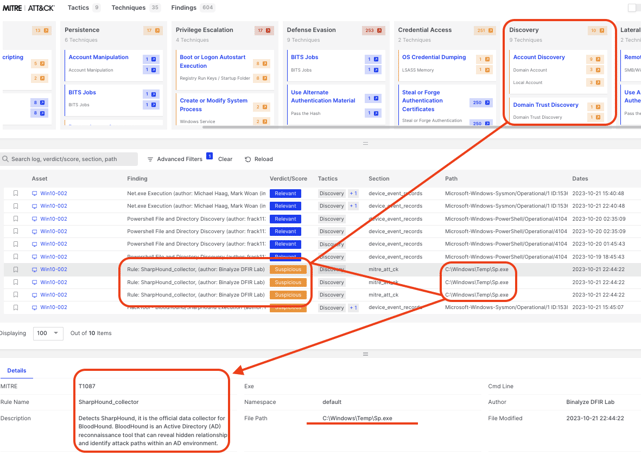
Task: Click the asset monitor icon in the 01:45:43 row
Action: [34, 244]
